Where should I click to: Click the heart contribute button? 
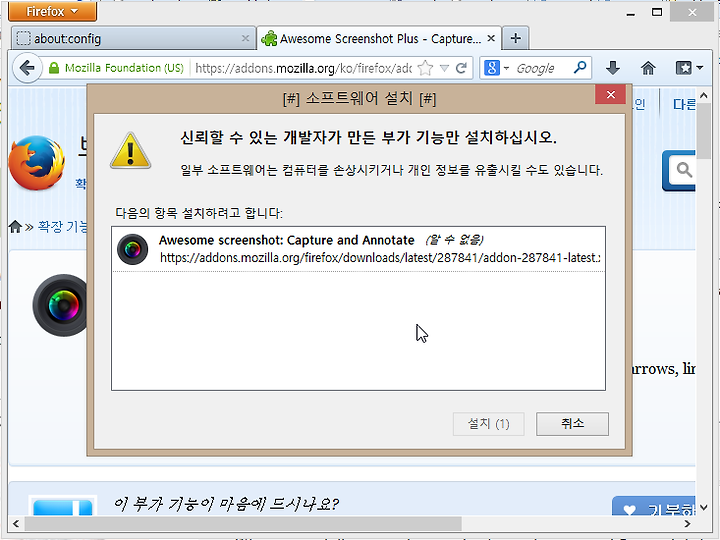(654, 506)
